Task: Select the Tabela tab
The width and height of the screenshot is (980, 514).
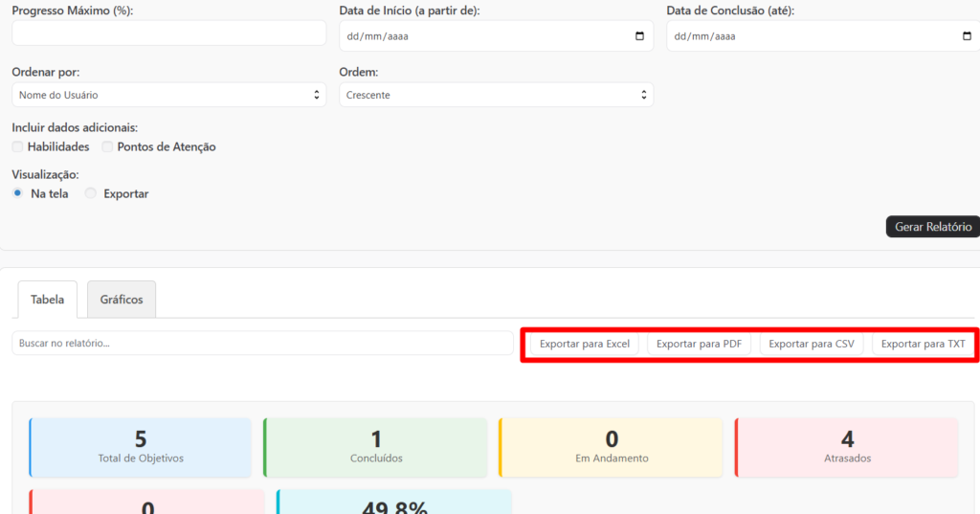Action: pyautogui.click(x=47, y=300)
